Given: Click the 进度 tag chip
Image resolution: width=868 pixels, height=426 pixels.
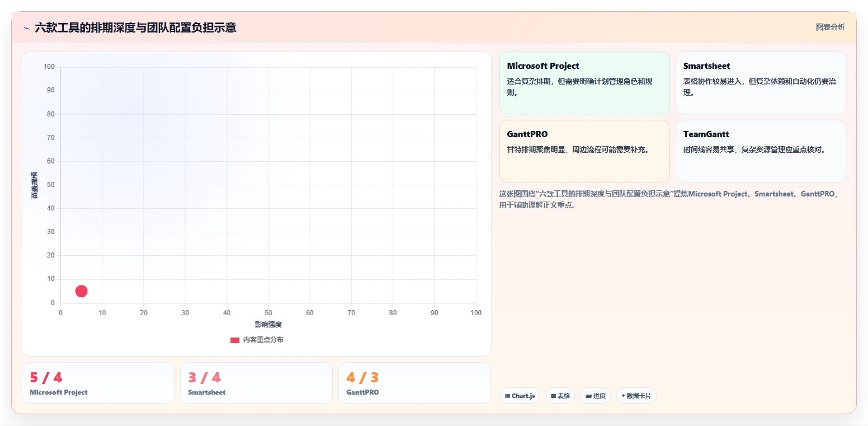Looking at the screenshot, I should tap(596, 396).
